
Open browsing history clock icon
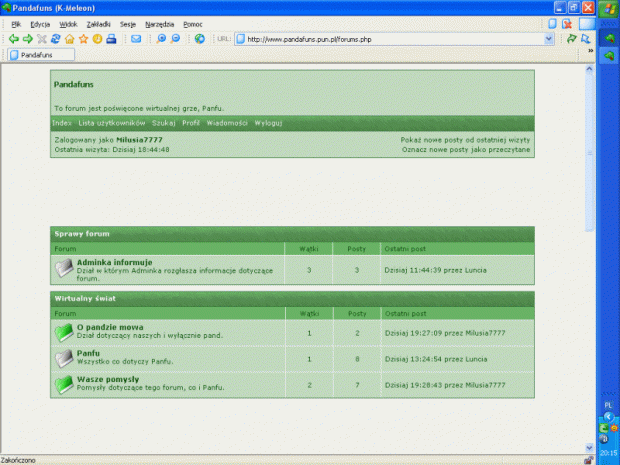97,39
